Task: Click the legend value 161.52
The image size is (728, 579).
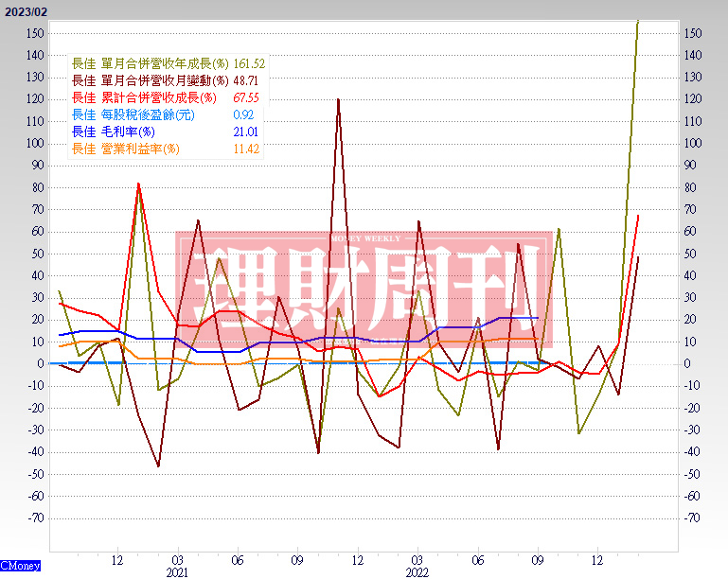Action: click(248, 63)
